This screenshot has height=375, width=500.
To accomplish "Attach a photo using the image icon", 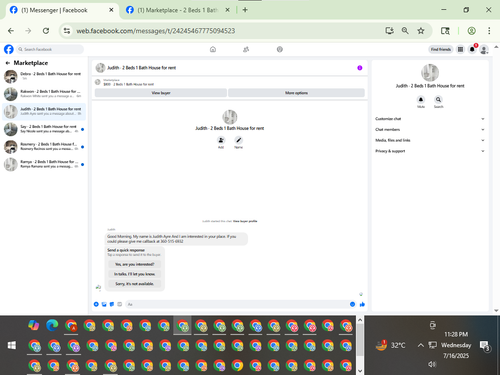I will coord(104,304).
